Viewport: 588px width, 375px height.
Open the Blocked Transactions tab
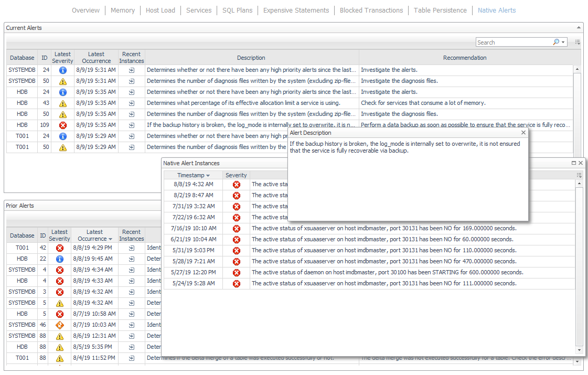(x=371, y=10)
